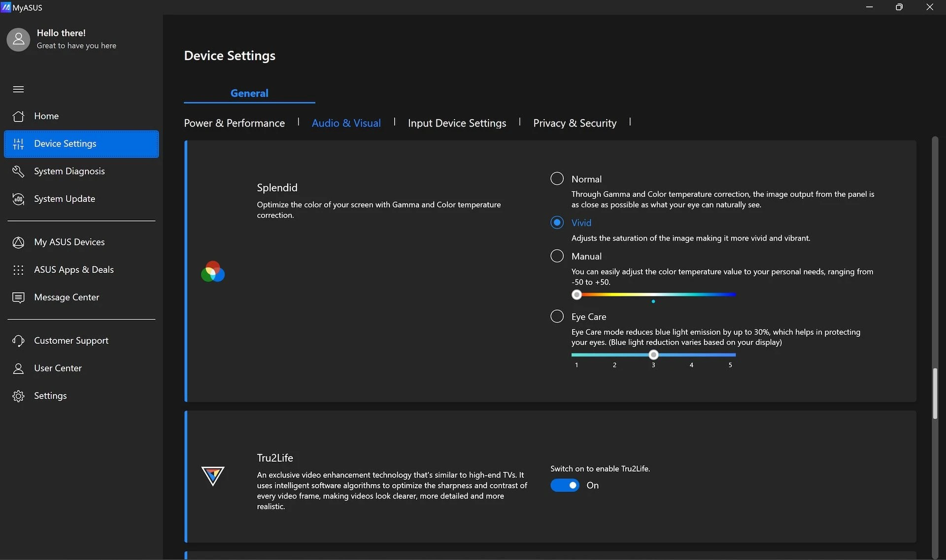Click the "Switch on to enable Tru2Life." text

point(600,469)
